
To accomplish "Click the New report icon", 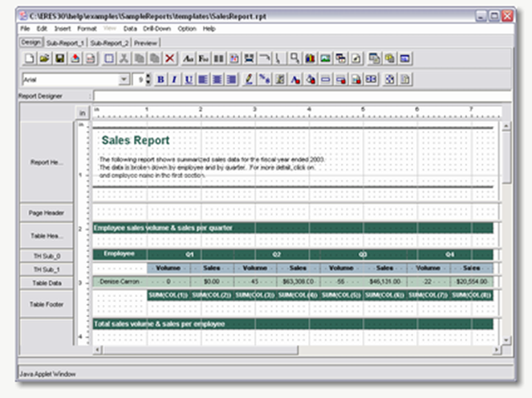I will click(x=29, y=59).
